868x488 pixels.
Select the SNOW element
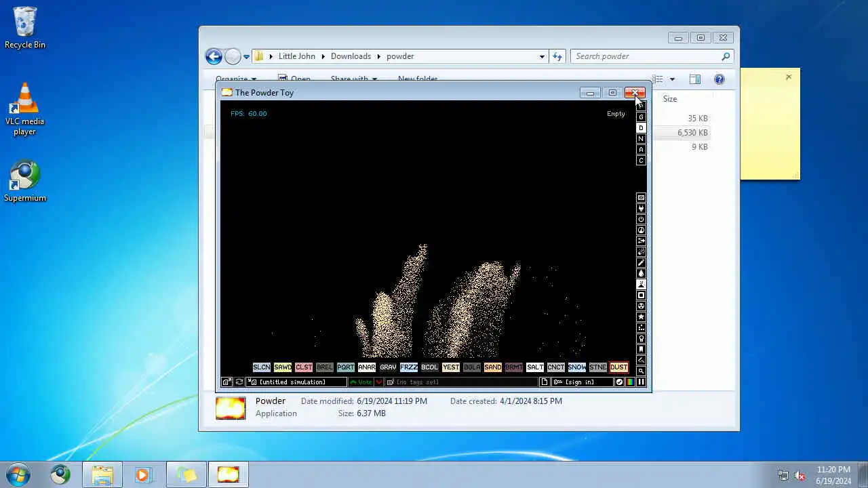(x=577, y=367)
